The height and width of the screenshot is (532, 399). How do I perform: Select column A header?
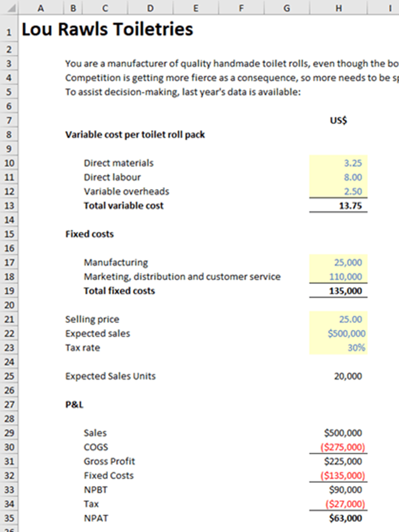pyautogui.click(x=41, y=8)
